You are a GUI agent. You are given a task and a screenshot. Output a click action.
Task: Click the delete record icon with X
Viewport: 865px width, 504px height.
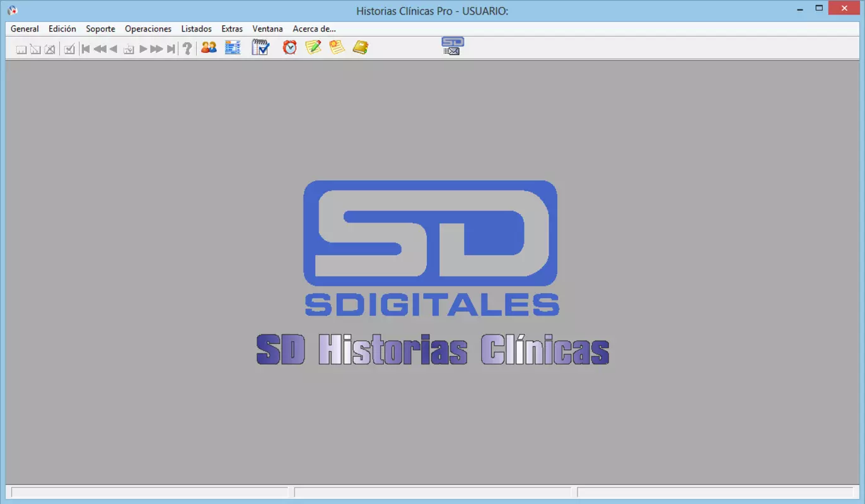(x=49, y=49)
